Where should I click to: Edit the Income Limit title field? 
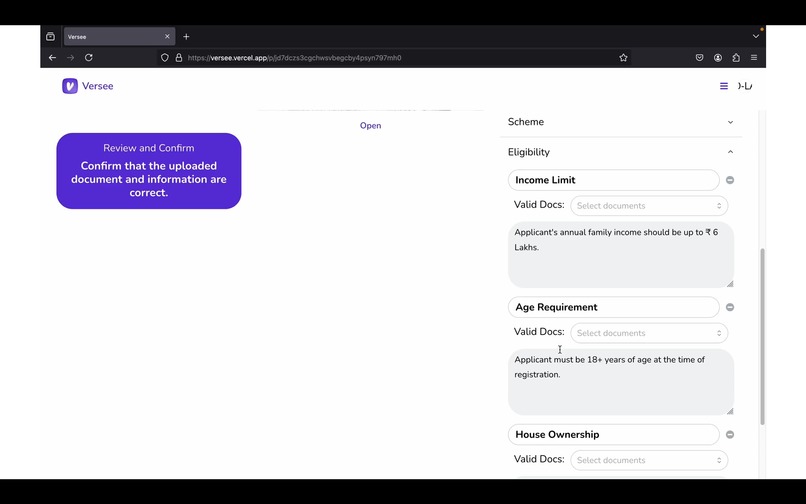tap(614, 180)
